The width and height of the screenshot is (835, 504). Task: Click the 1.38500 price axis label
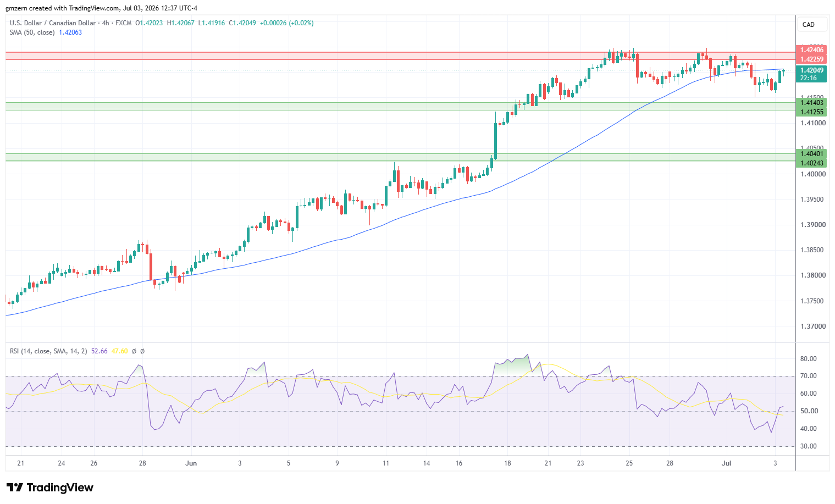tap(813, 250)
